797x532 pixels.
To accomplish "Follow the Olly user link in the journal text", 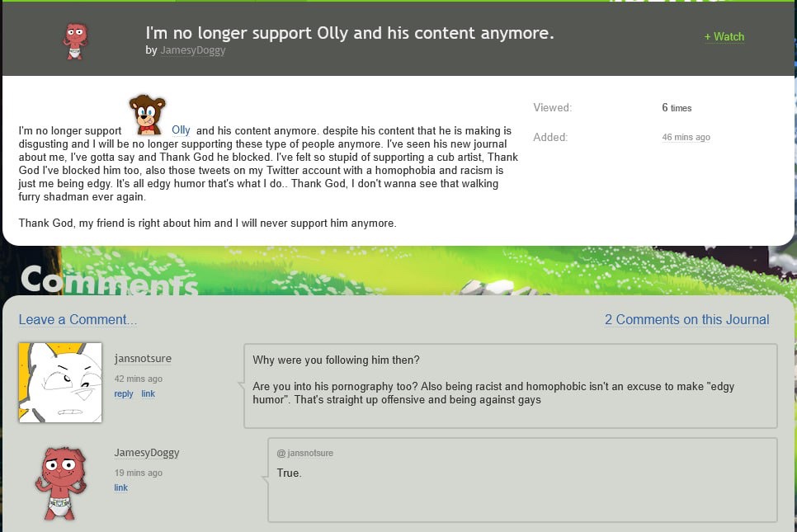I will [181, 130].
